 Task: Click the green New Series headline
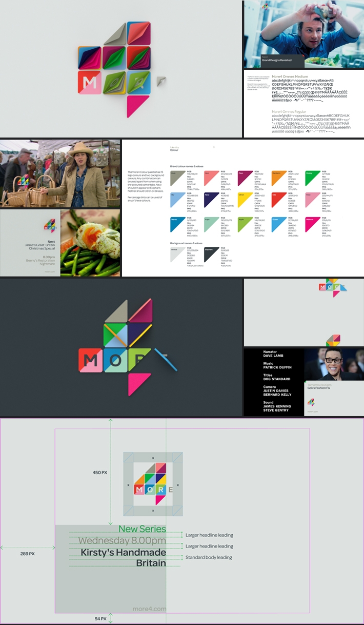pyautogui.click(x=143, y=529)
